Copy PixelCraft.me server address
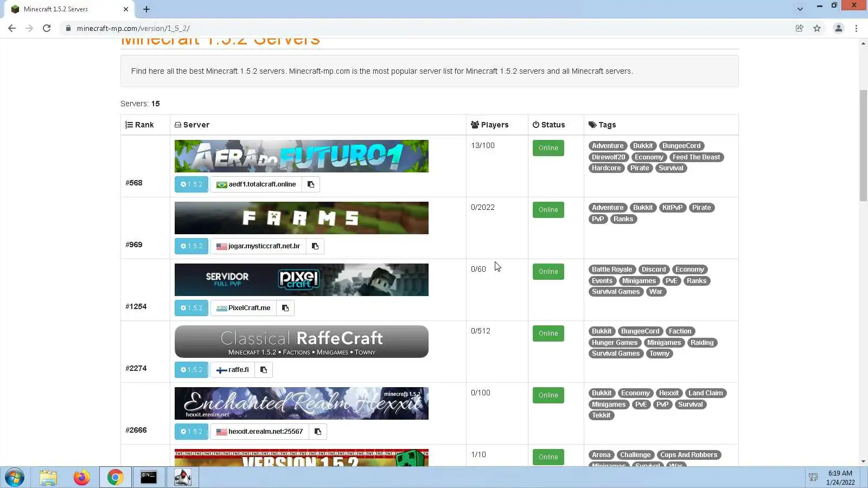The width and height of the screenshot is (868, 488). (285, 308)
